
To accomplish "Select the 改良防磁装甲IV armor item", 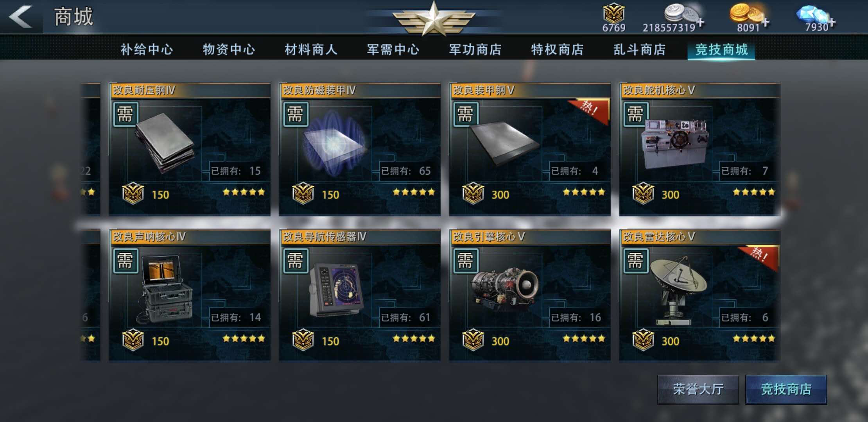I will [x=360, y=149].
